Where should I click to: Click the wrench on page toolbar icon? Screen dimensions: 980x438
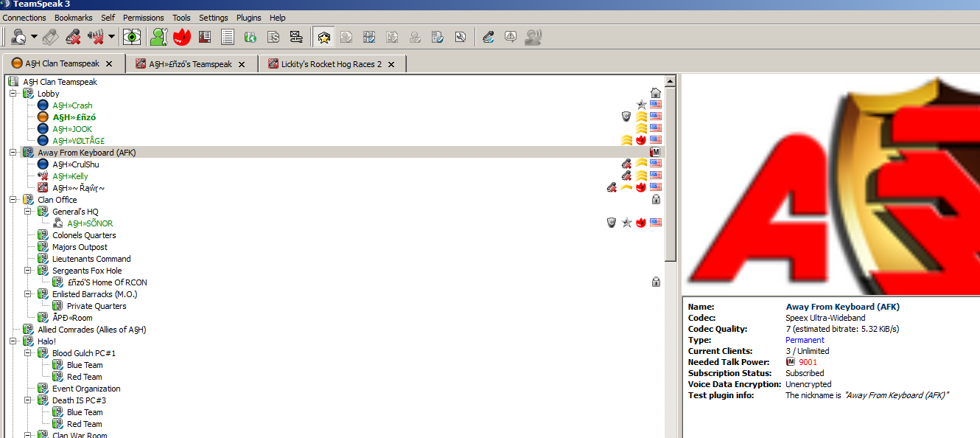pos(461,36)
